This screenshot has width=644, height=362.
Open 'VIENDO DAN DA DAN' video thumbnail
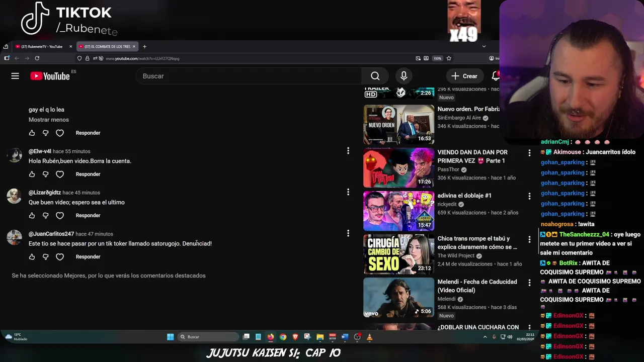pos(398,167)
